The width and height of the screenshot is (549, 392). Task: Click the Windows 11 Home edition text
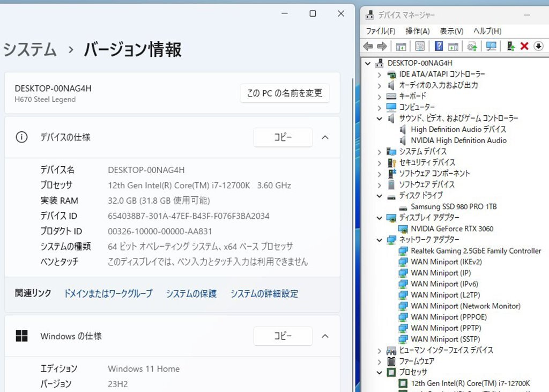click(144, 368)
